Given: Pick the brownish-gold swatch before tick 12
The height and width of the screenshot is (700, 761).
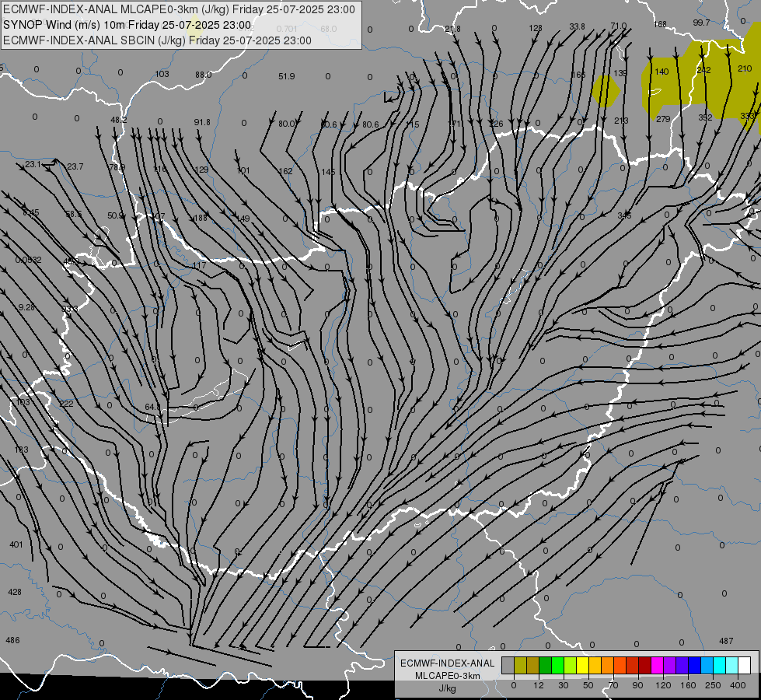Looking at the screenshot, I should point(533,665).
